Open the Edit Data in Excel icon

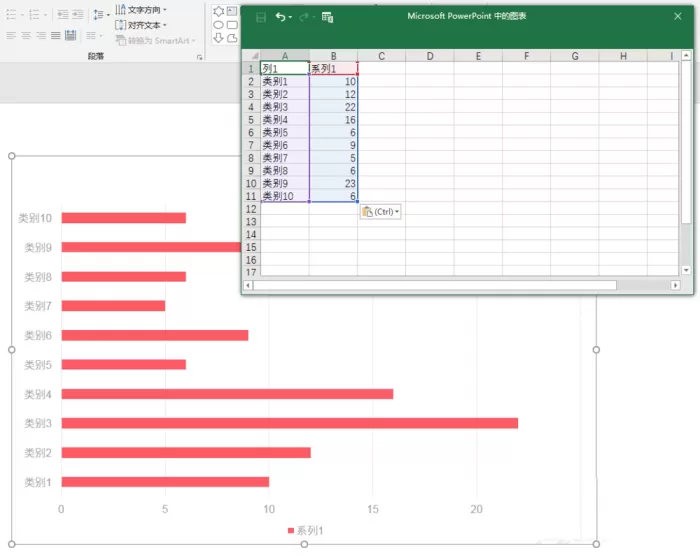pos(327,17)
